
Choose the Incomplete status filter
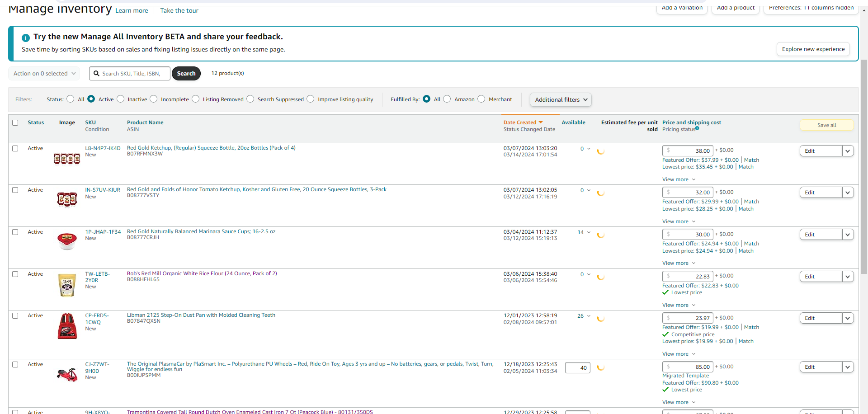click(x=154, y=99)
